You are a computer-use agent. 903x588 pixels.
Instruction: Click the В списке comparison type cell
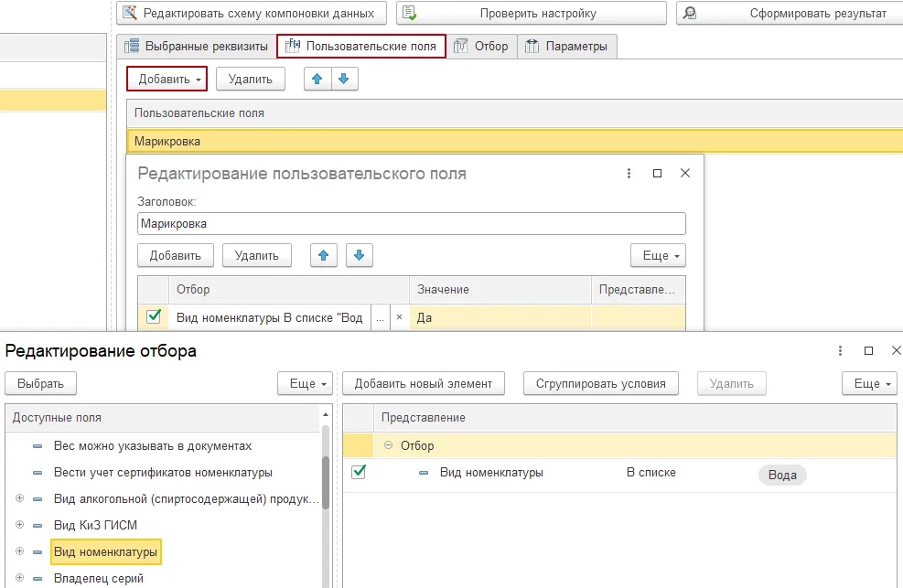click(651, 473)
